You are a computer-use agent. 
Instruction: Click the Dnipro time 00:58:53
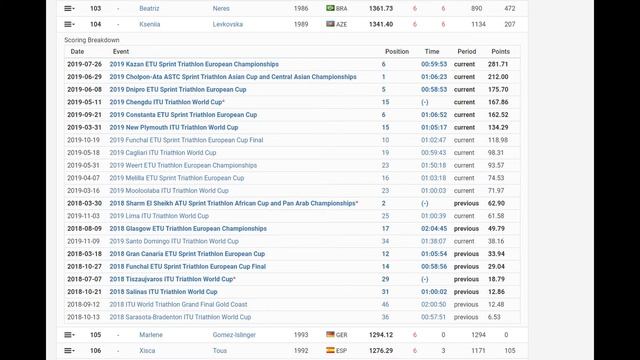434,90
